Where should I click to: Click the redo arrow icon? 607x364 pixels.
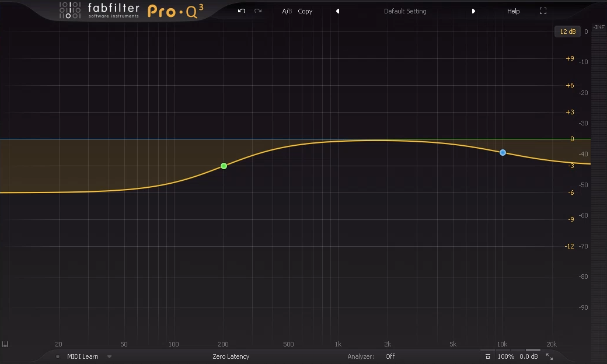click(x=258, y=11)
